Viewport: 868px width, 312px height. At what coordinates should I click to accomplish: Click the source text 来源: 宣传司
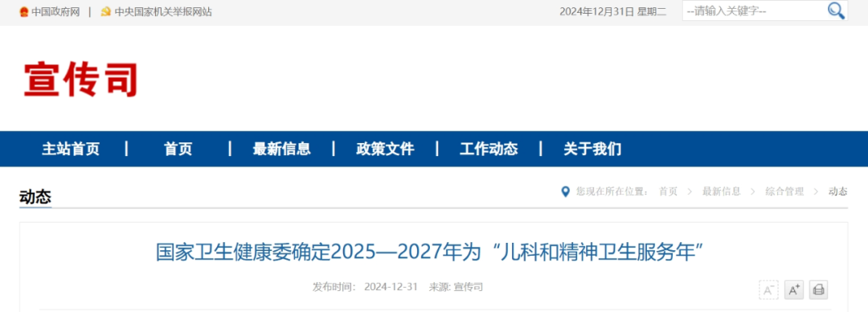click(x=456, y=287)
